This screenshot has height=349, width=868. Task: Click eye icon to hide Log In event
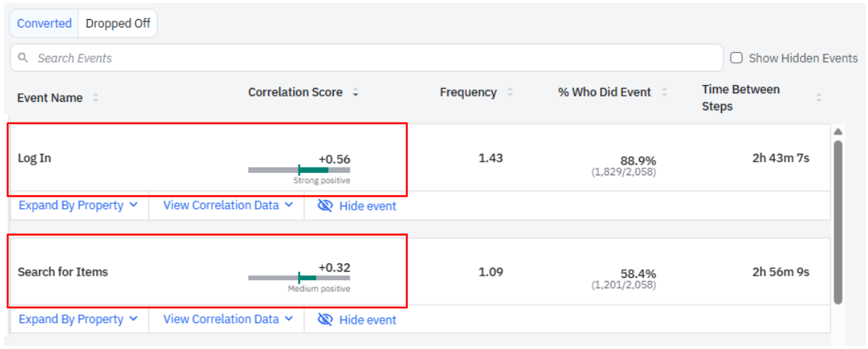point(325,206)
